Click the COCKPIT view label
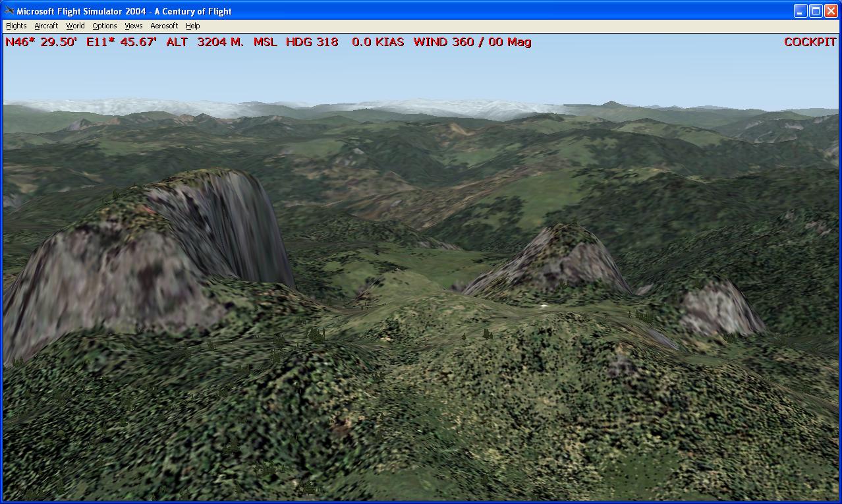Image resolution: width=842 pixels, height=504 pixels. click(x=810, y=42)
